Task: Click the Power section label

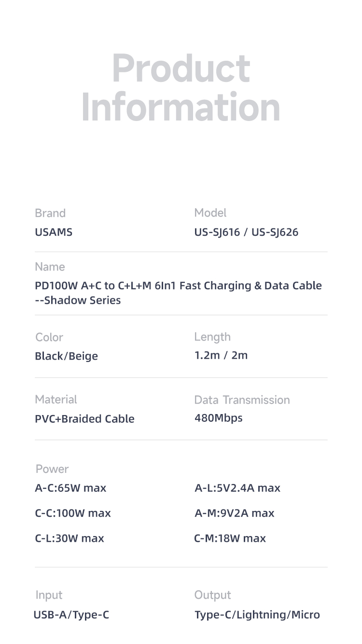Action: (x=52, y=469)
